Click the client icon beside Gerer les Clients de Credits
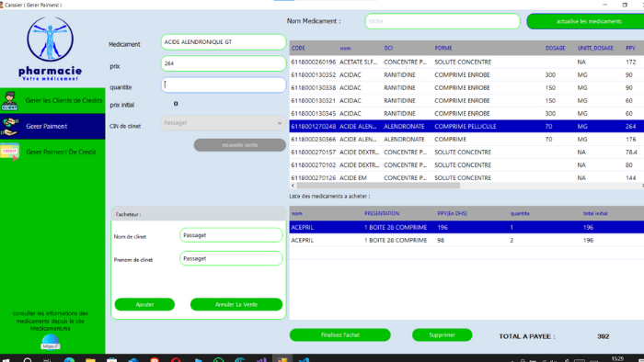 pyautogui.click(x=10, y=101)
